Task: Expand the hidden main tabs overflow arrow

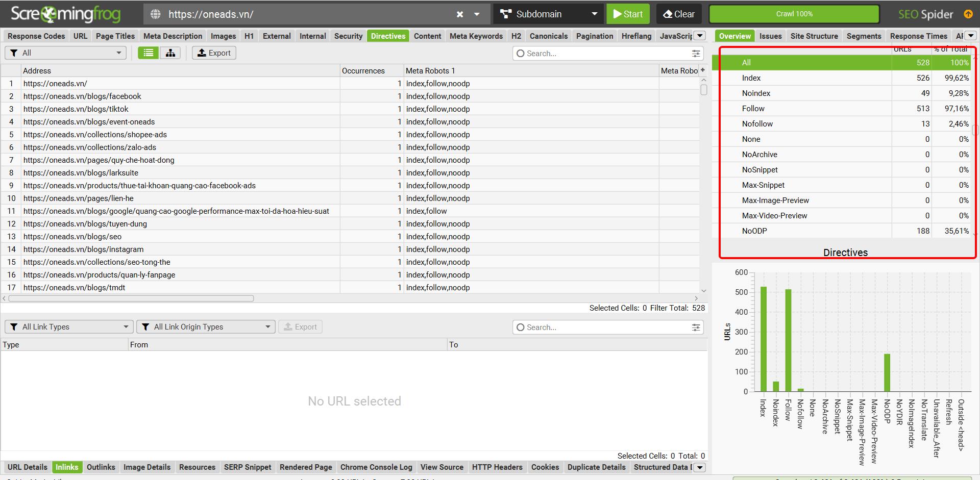Action: click(x=700, y=36)
